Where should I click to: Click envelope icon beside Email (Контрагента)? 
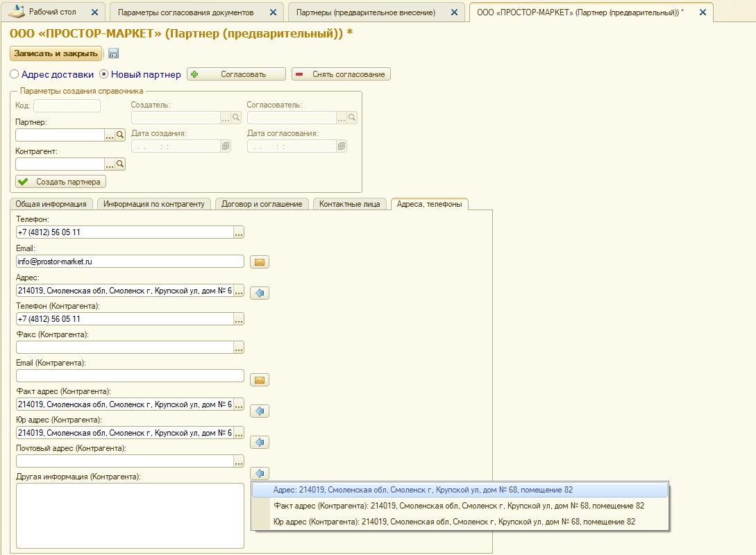coord(260,379)
